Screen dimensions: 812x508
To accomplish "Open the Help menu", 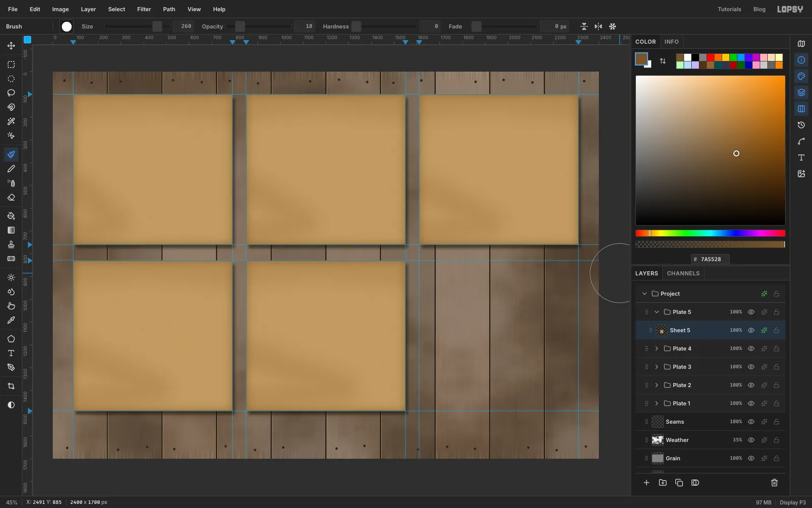I will pyautogui.click(x=219, y=9).
